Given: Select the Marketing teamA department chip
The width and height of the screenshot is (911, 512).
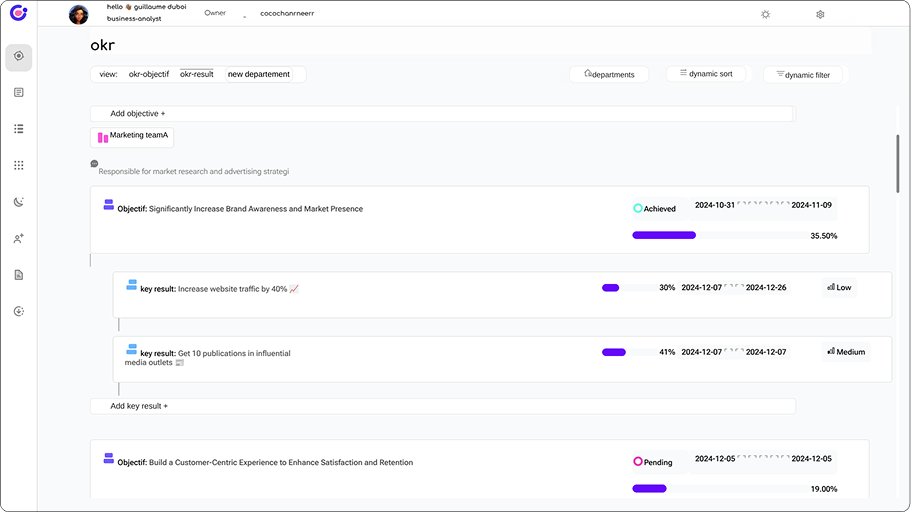Looking at the screenshot, I should coord(132,137).
